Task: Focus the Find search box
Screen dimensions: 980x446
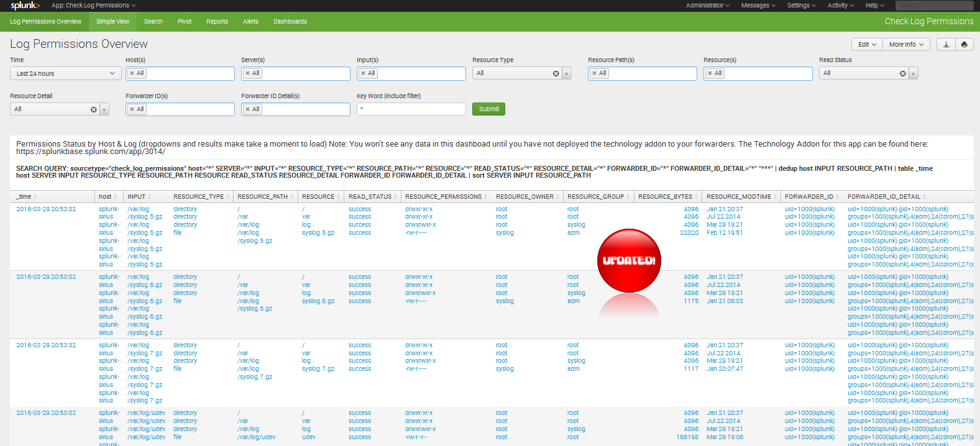Action: click(x=934, y=6)
